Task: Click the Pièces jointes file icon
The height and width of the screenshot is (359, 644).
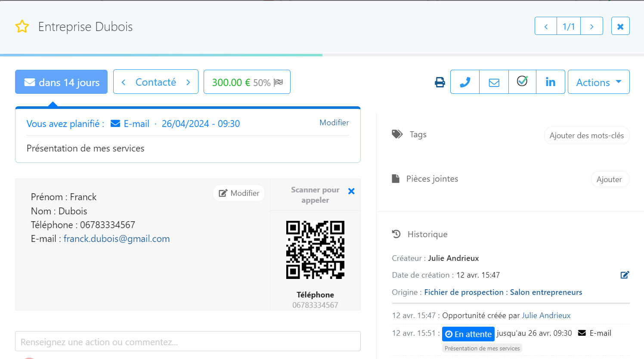Action: tap(396, 179)
